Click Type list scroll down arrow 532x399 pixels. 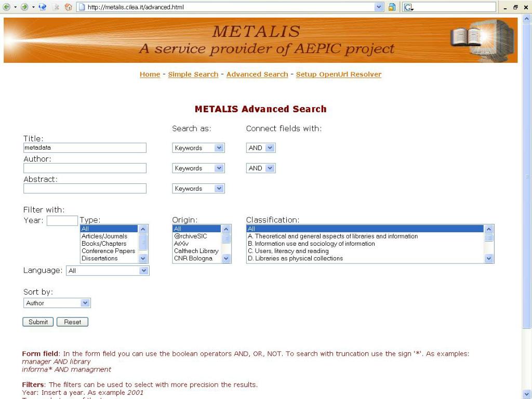(143, 259)
